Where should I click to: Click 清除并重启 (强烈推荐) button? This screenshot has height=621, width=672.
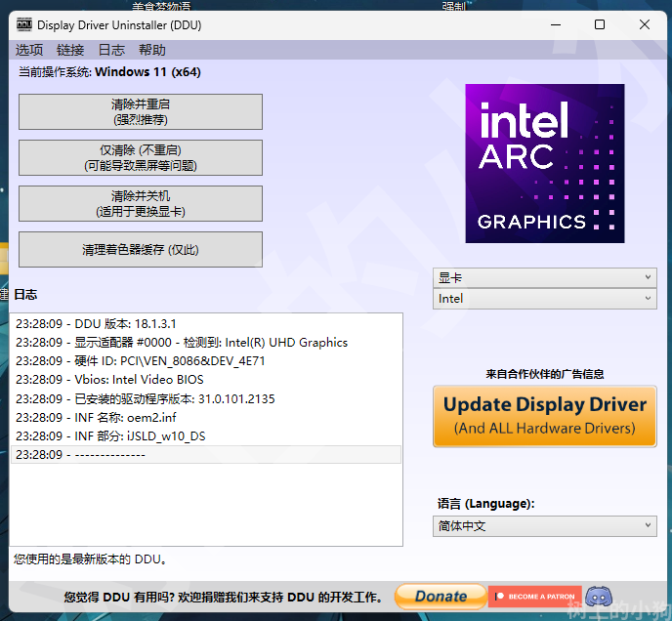[141, 112]
